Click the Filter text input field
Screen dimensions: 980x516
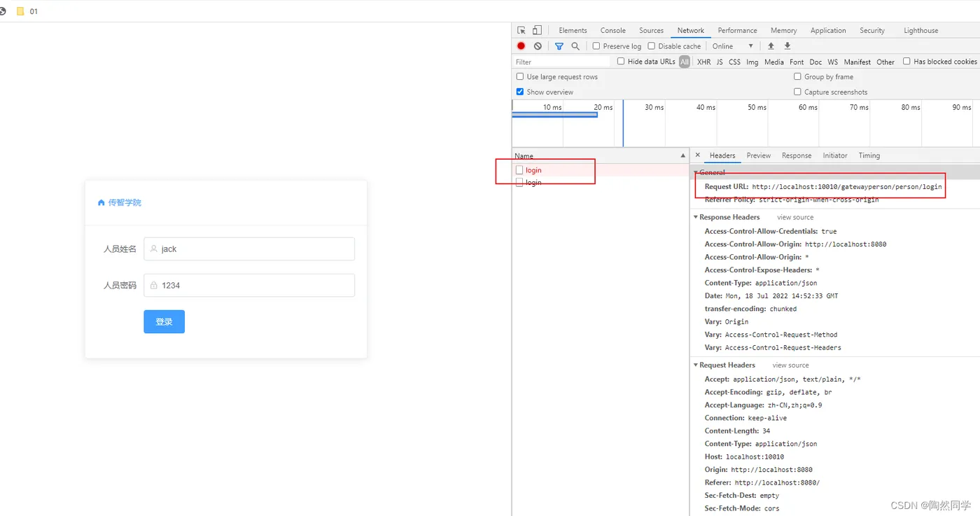[562, 62]
